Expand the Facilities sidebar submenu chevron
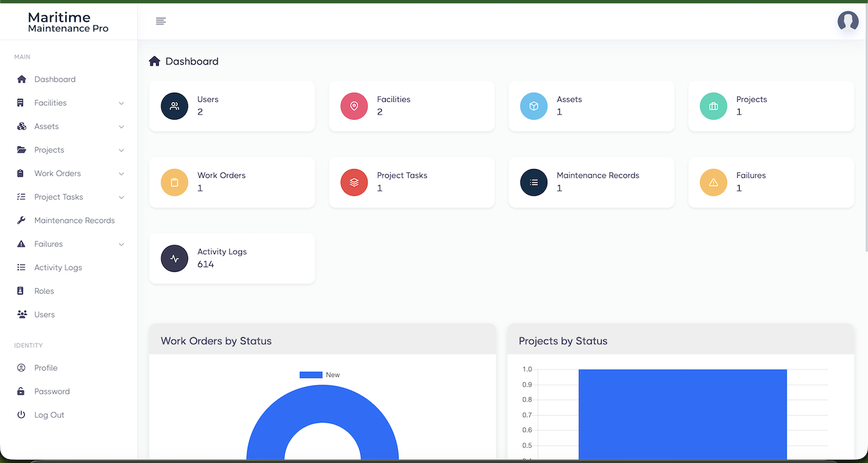The width and height of the screenshot is (868, 463). click(x=121, y=104)
